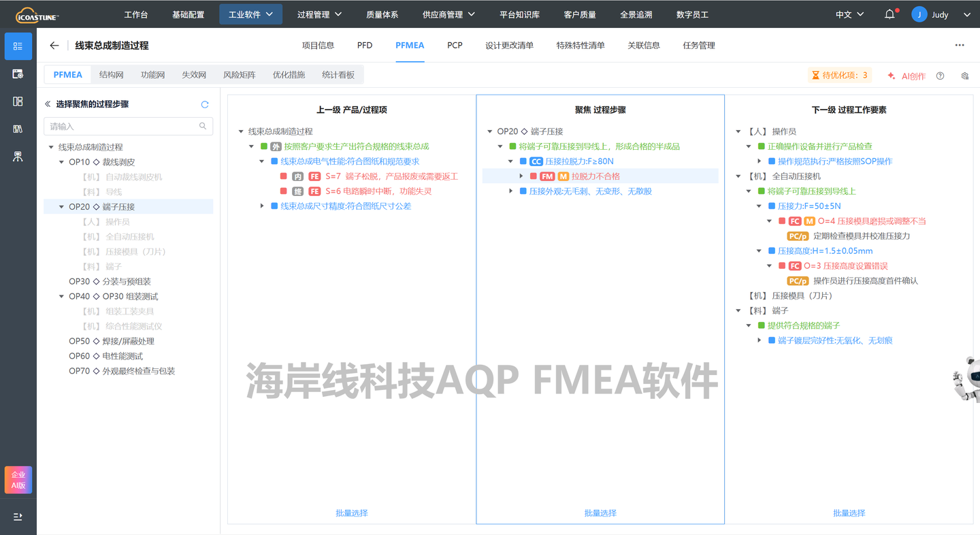Refresh the 选择聚焦的过程步骤 panel
The height and width of the screenshot is (535, 980).
[x=204, y=104]
